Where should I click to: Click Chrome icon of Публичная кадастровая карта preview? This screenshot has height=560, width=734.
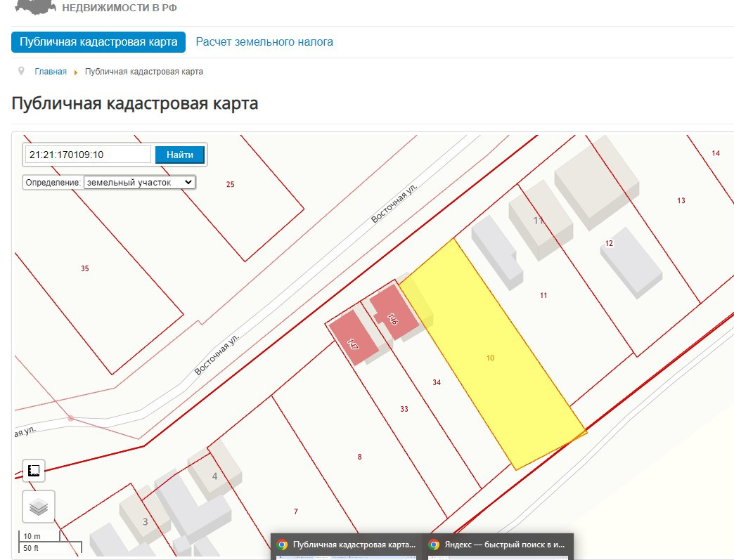pos(282,545)
